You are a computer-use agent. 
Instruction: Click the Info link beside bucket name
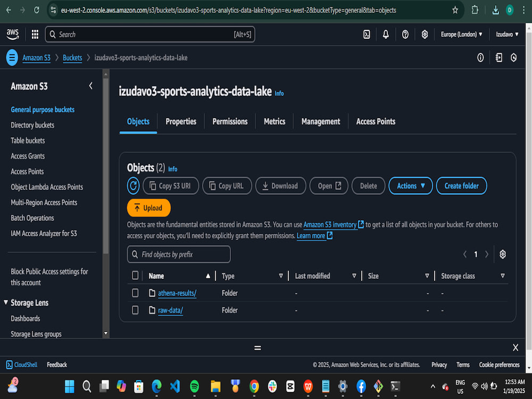[279, 94]
